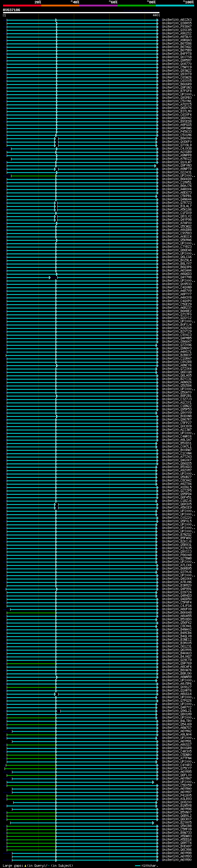Select hit label UniRef100_Q10LW7
The width and height of the screenshot is (197, 868).
tap(177, 162)
